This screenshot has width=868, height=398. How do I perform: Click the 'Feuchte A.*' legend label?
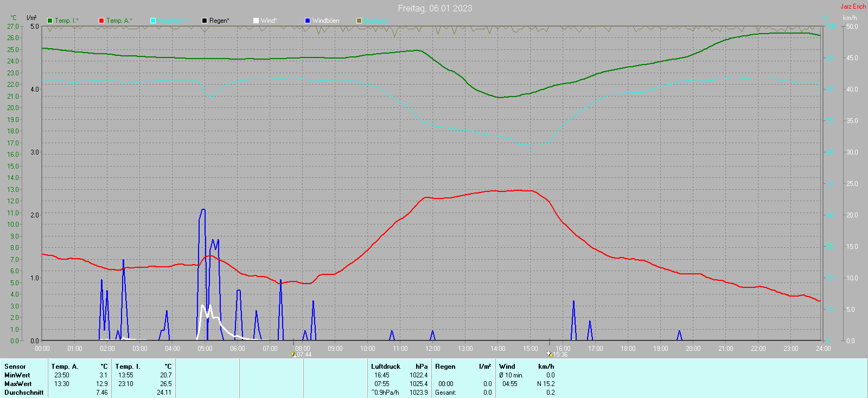pyautogui.click(x=174, y=21)
